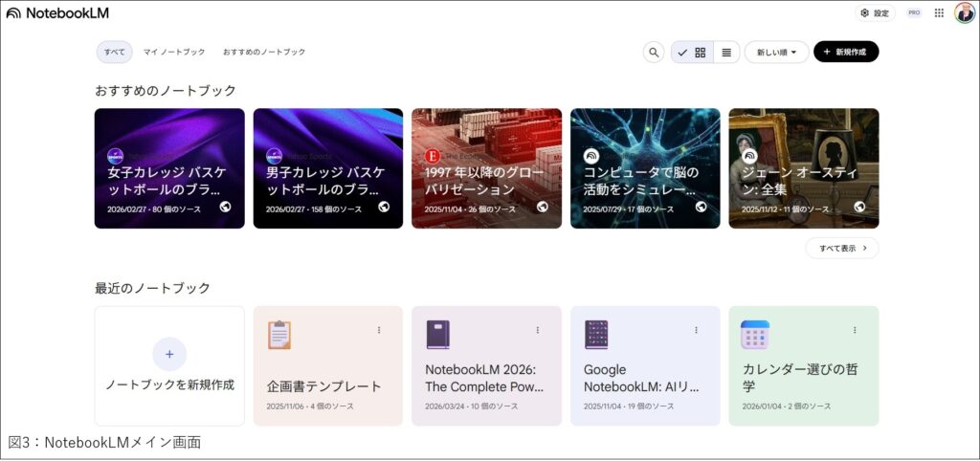Open the 新しい順 sort dropdown
The width and height of the screenshot is (980, 461).
[x=776, y=53]
